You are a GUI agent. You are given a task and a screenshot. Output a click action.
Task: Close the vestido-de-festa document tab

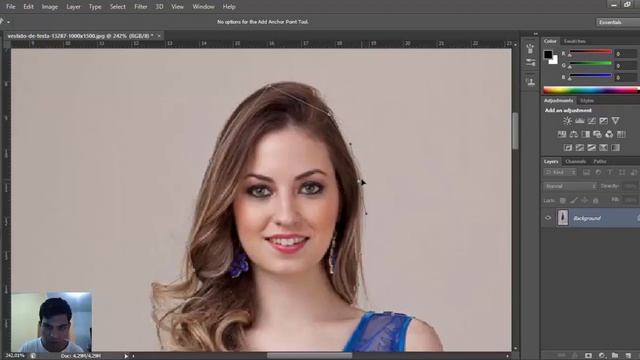[159, 36]
